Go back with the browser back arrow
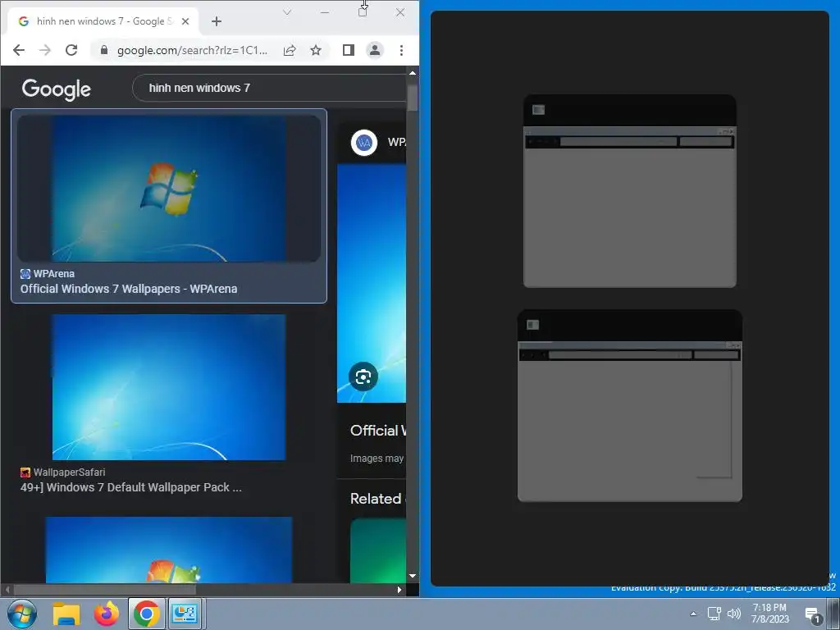840x630 pixels. click(19, 50)
